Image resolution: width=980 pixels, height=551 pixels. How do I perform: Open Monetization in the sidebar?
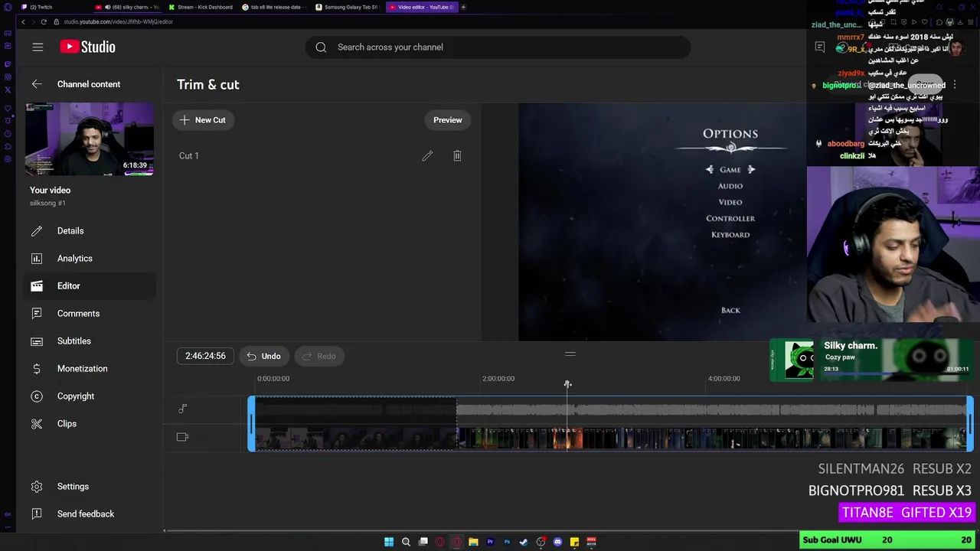(x=90, y=368)
